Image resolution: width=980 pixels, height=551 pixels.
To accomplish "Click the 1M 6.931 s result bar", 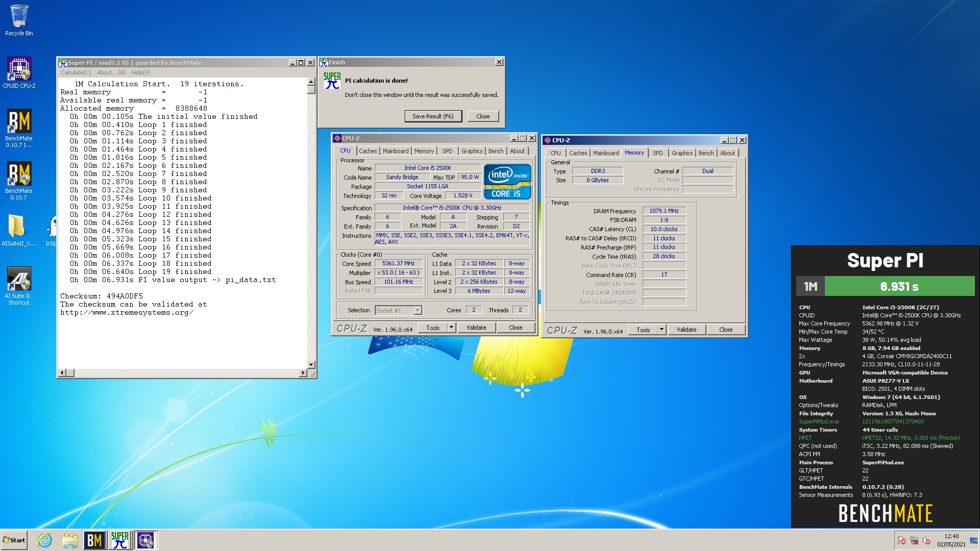I will point(886,286).
